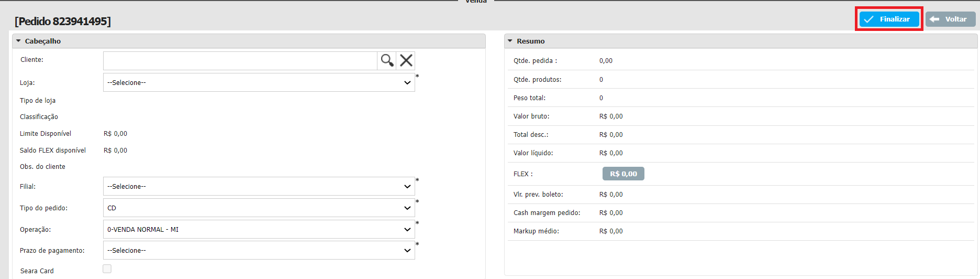Click the Finalizar button
Screen dimensions: 980x279
[x=889, y=19]
